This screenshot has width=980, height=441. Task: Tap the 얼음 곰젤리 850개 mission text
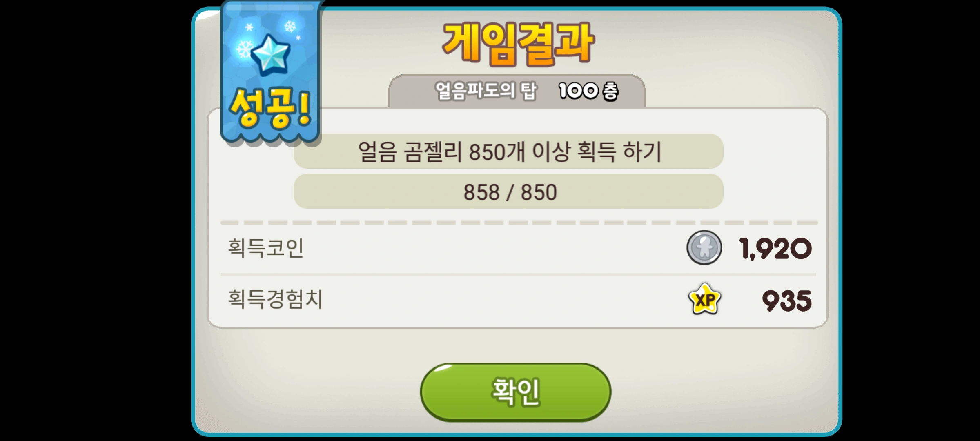pyautogui.click(x=509, y=151)
